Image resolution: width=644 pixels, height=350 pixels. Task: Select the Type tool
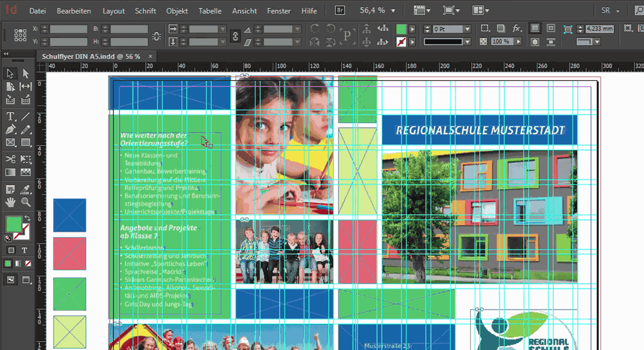[10, 116]
